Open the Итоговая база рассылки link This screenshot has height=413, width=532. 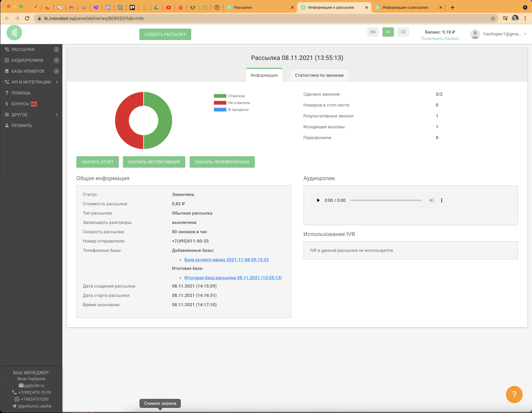(233, 278)
